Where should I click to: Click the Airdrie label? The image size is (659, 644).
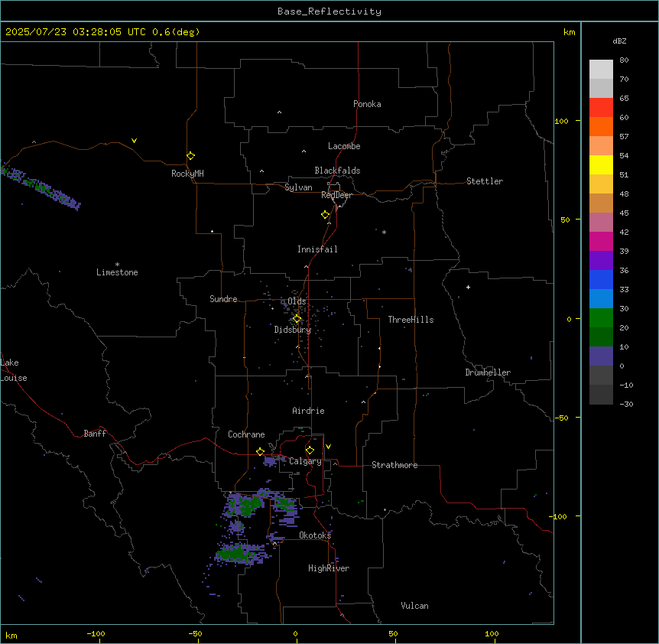pos(308,411)
